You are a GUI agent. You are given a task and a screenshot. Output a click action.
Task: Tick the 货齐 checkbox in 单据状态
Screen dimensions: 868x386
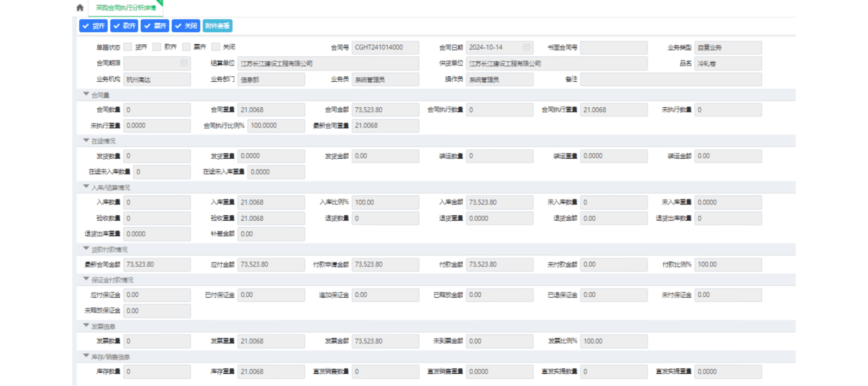128,47
